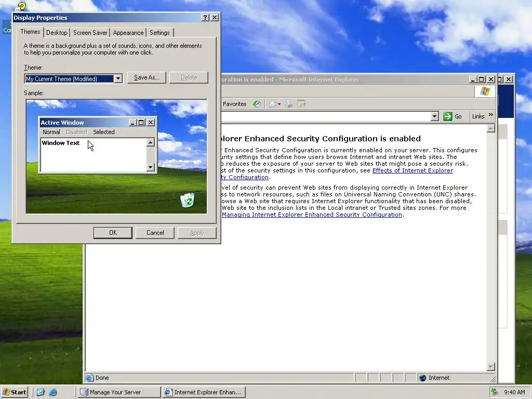This screenshot has height=399, width=532.
Task: Open the Settings tab
Action: [159, 33]
